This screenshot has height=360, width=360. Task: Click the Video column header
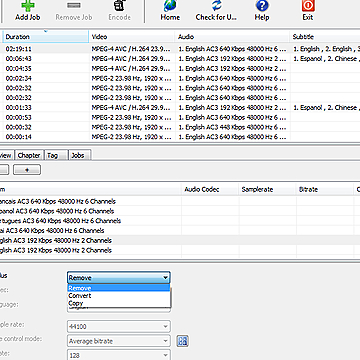click(132, 37)
